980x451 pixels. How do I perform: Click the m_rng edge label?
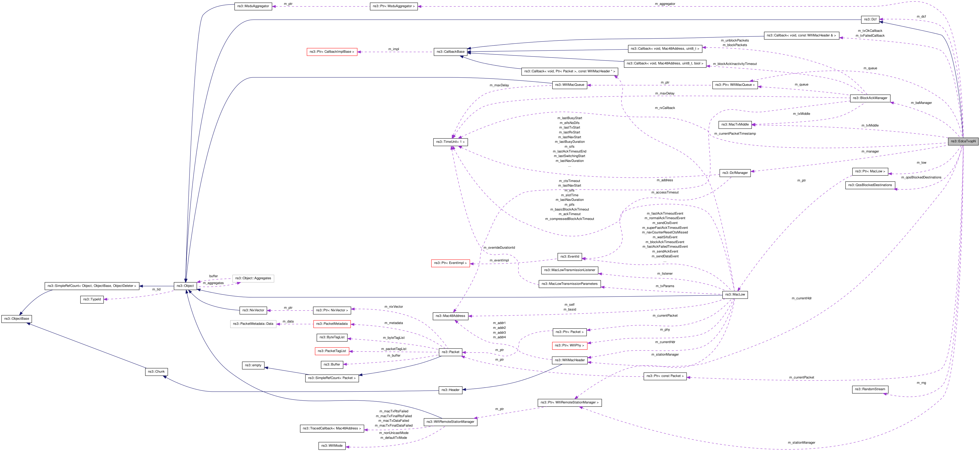point(921,383)
